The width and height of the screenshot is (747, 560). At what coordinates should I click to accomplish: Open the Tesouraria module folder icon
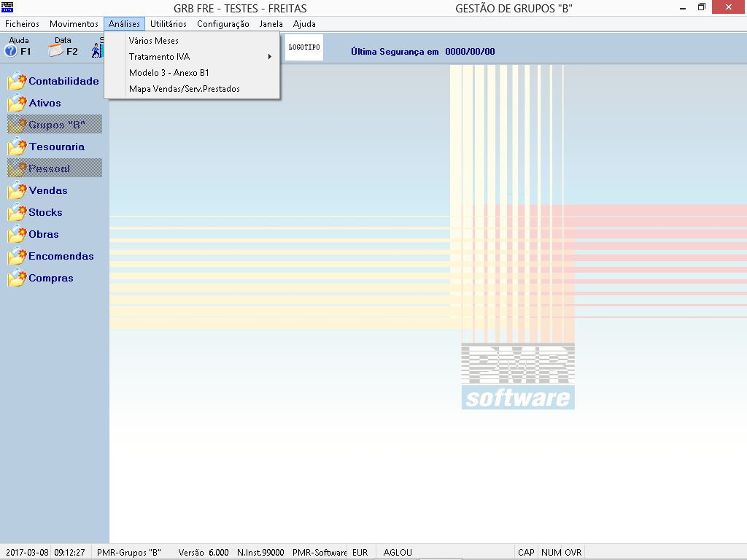coord(18,147)
